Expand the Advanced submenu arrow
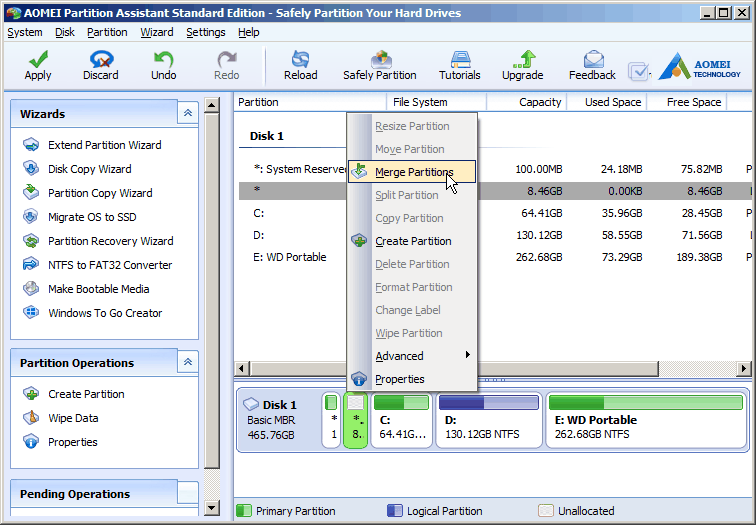This screenshot has height=525, width=756. [x=467, y=355]
